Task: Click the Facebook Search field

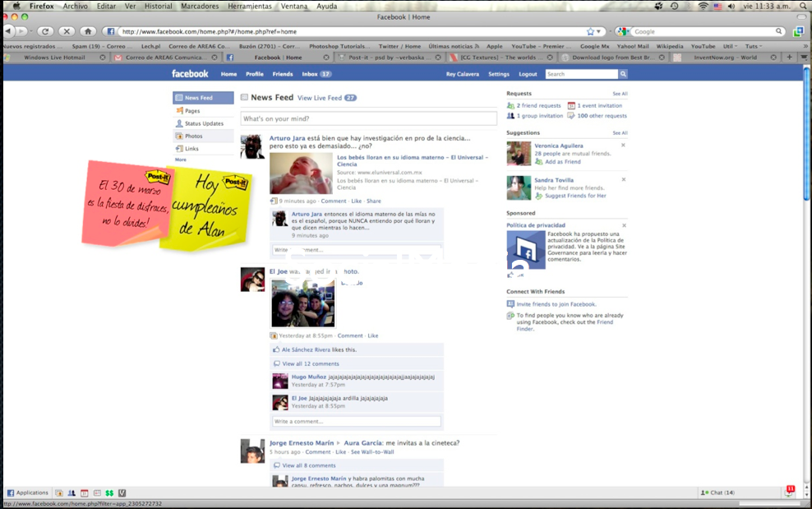Action: click(582, 74)
